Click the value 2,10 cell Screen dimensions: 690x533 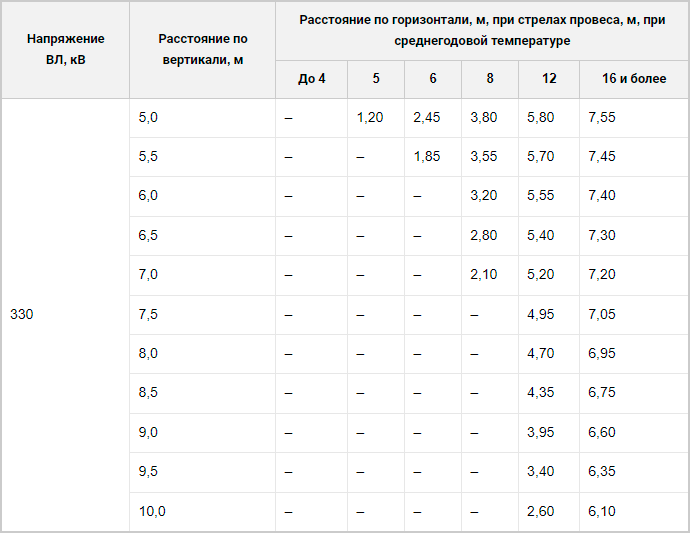[x=490, y=275]
